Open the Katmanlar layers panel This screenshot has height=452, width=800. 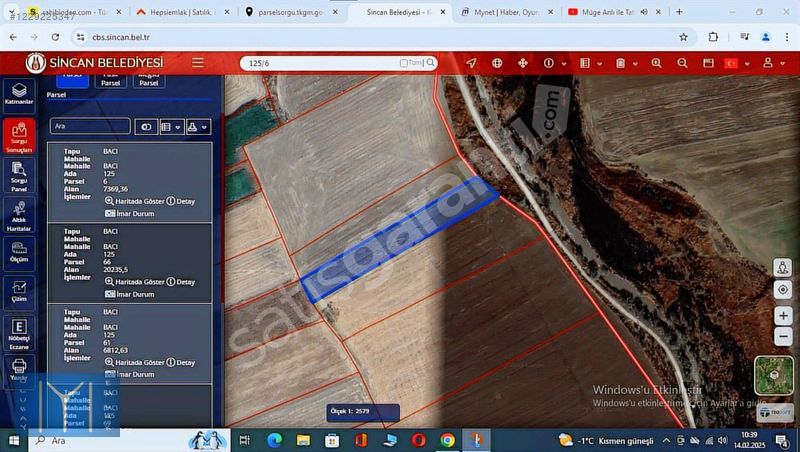click(19, 93)
